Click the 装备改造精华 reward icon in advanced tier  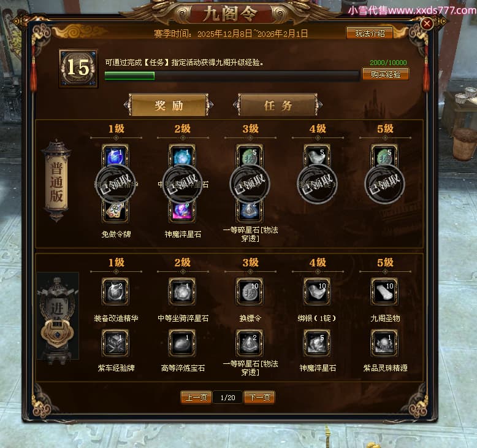115,292
